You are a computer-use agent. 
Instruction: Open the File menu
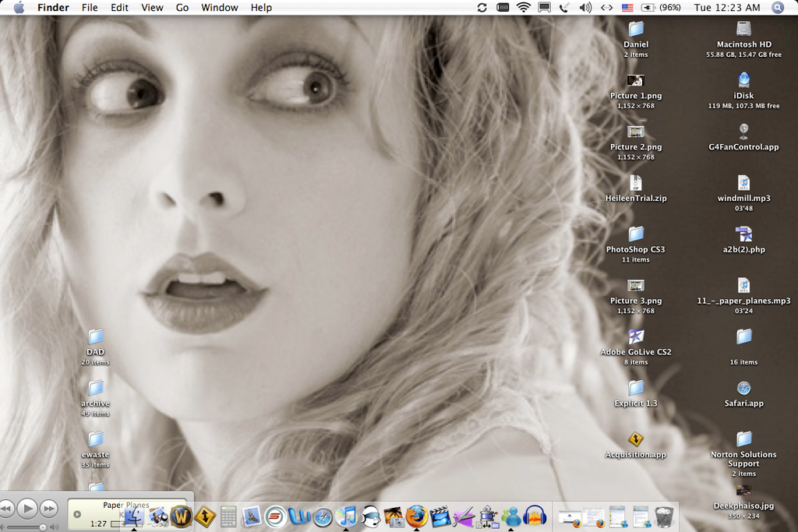90,7
